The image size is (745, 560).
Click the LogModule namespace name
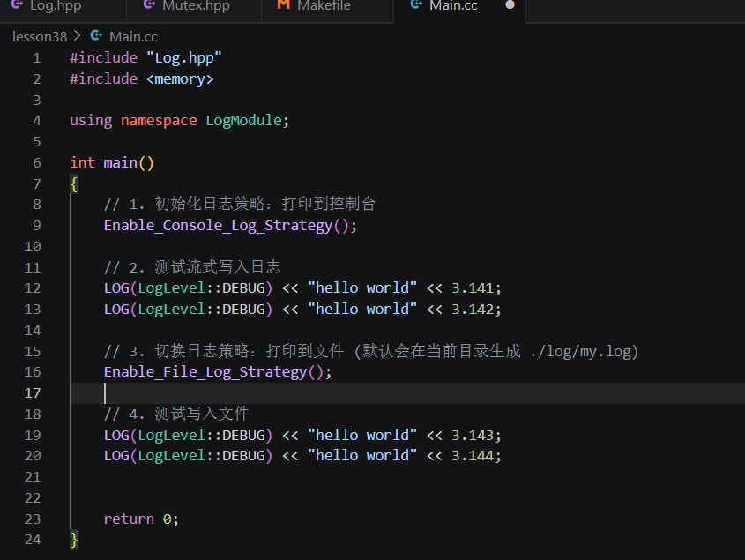click(x=243, y=121)
